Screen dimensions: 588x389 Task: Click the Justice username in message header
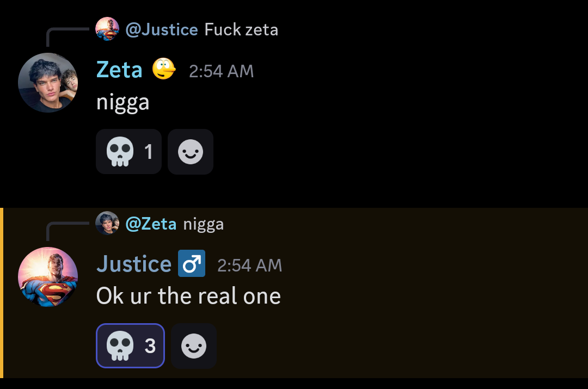pyautogui.click(x=134, y=264)
